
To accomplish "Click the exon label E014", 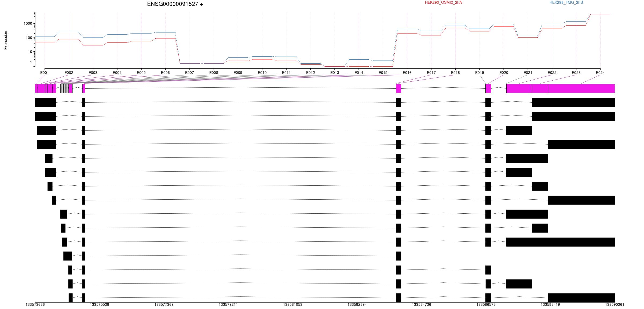I will (359, 73).
